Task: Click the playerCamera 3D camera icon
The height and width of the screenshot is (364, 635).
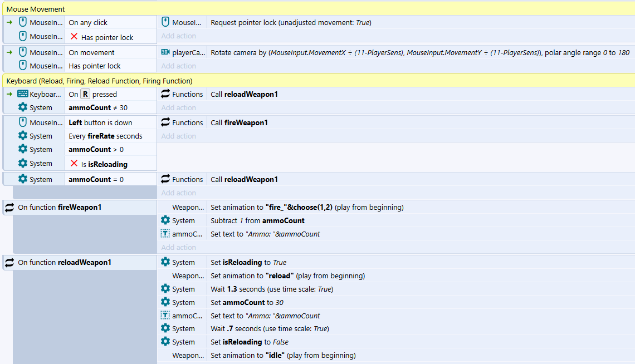Action: [x=165, y=52]
